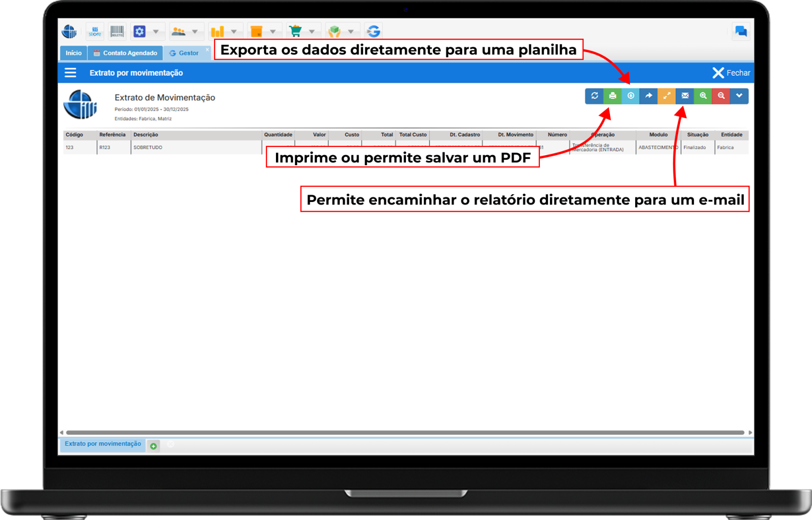
Task: Zoom in with the green magnifier
Action: (703, 96)
